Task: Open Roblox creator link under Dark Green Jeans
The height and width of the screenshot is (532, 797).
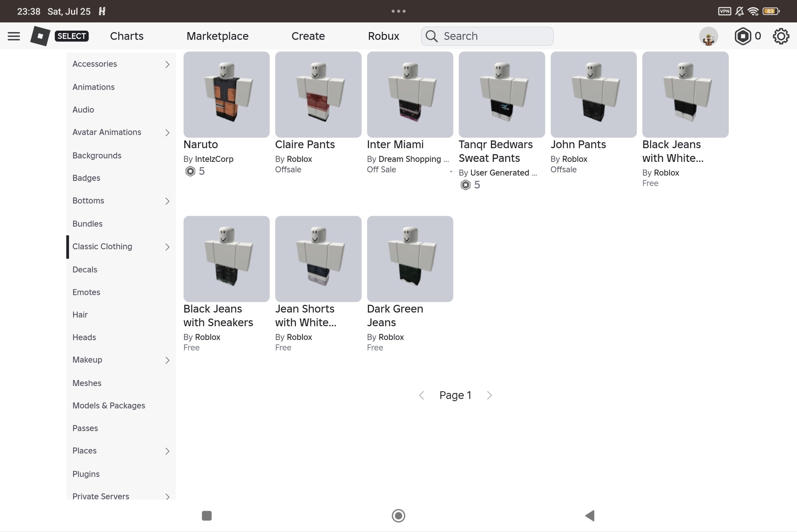Action: point(391,337)
